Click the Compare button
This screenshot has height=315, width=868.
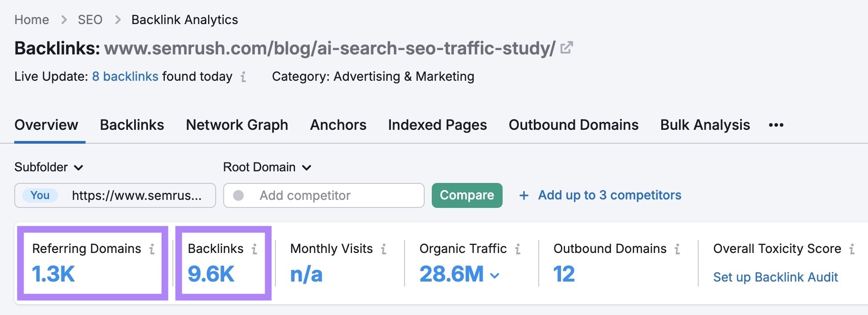pyautogui.click(x=467, y=195)
